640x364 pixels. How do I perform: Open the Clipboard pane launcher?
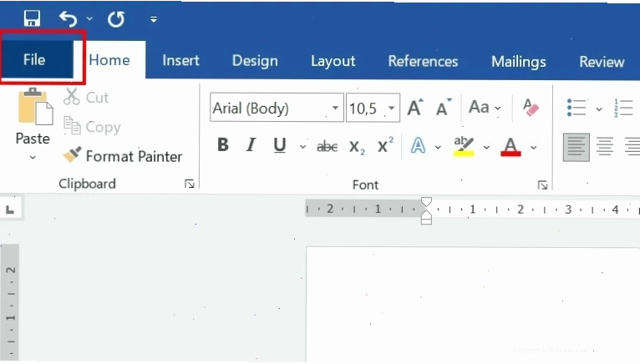pos(190,184)
